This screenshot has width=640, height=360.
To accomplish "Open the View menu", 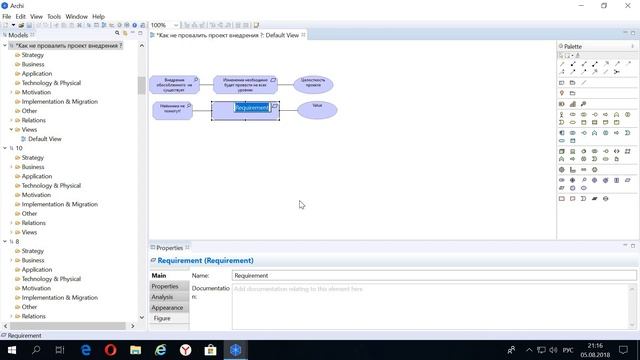I will (x=36, y=17).
